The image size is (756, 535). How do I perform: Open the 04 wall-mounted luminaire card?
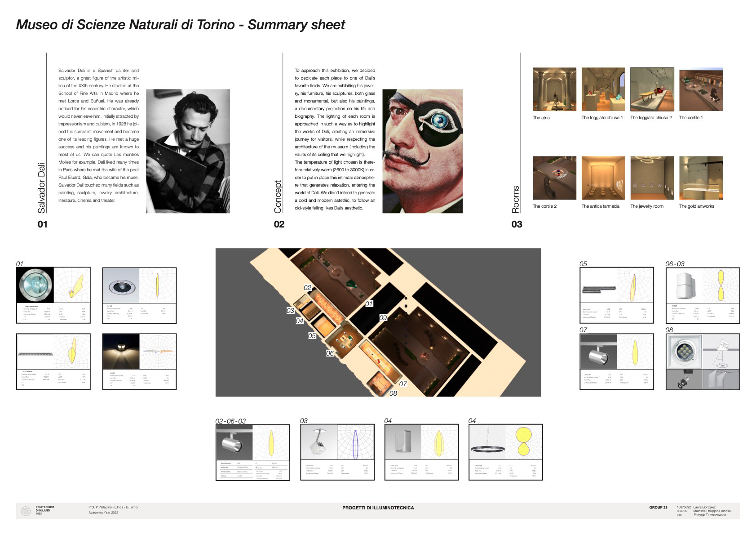point(422,452)
